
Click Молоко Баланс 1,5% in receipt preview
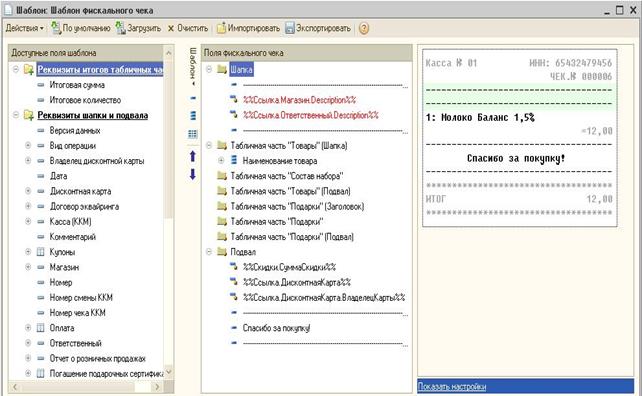pyautogui.click(x=480, y=118)
